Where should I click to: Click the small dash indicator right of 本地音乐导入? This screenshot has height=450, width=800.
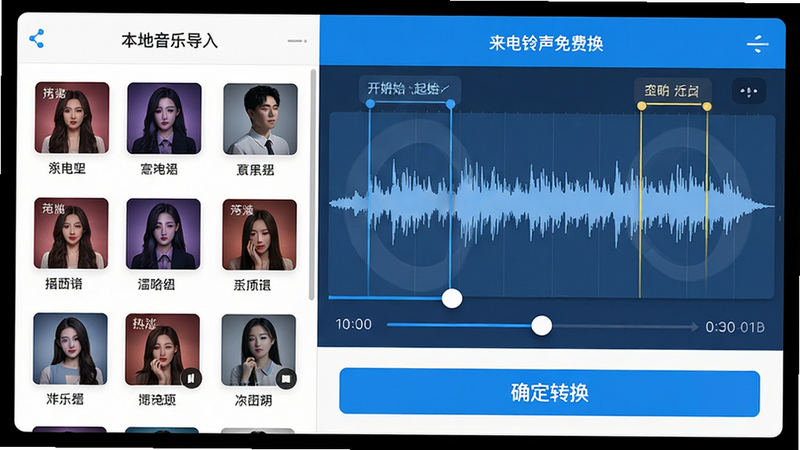[297, 41]
